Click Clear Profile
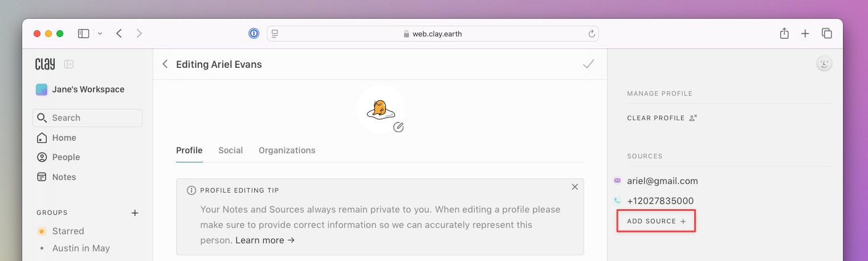 pos(662,118)
